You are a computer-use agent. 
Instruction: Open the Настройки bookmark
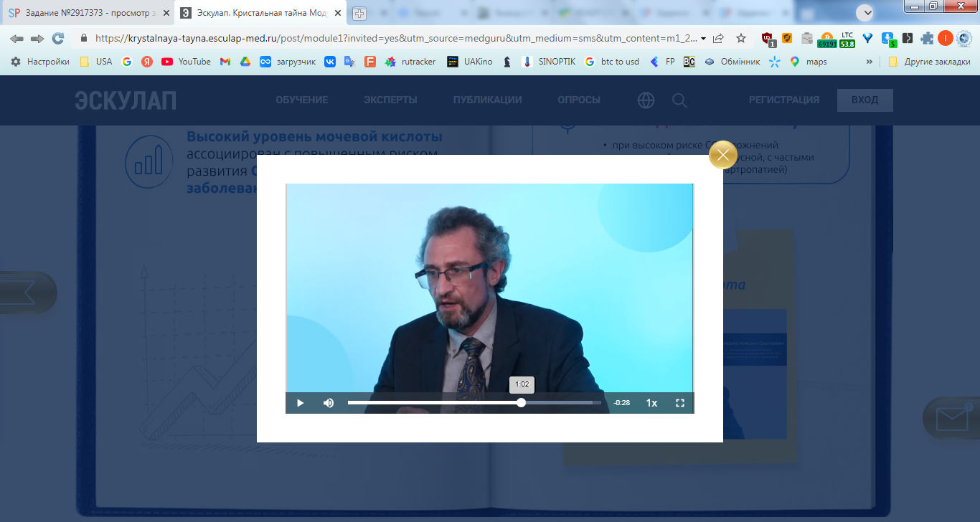coord(40,62)
